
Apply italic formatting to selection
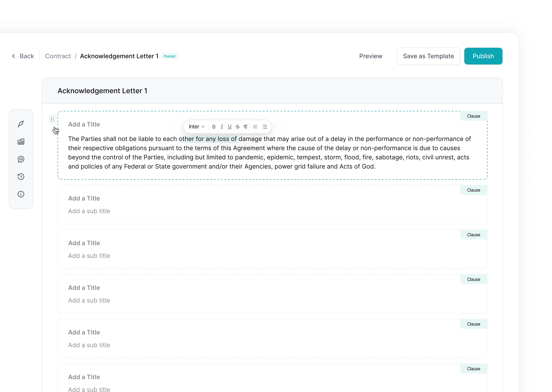[x=222, y=127]
